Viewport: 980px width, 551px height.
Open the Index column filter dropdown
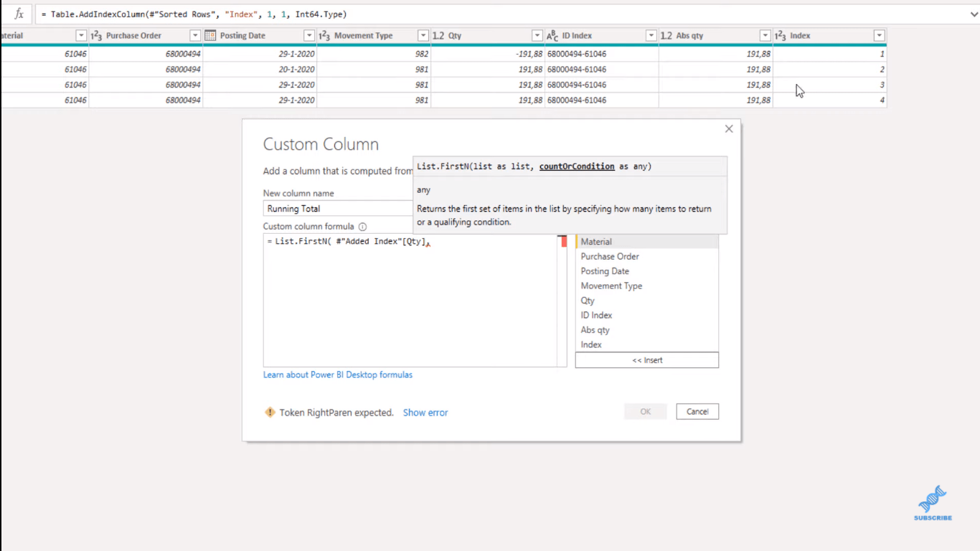tap(879, 35)
